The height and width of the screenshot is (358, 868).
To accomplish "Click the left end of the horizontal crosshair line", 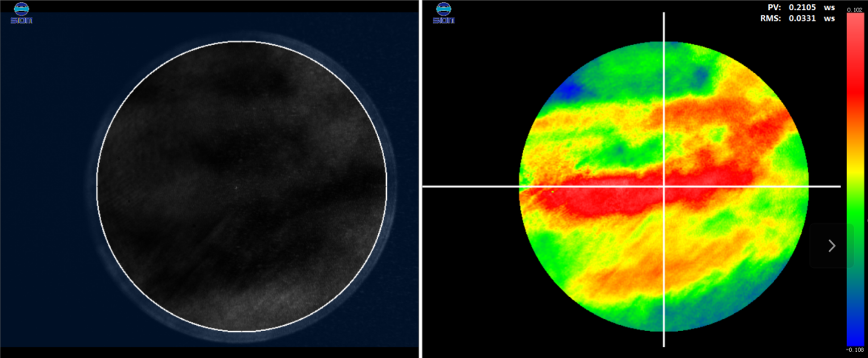I will (x=425, y=186).
